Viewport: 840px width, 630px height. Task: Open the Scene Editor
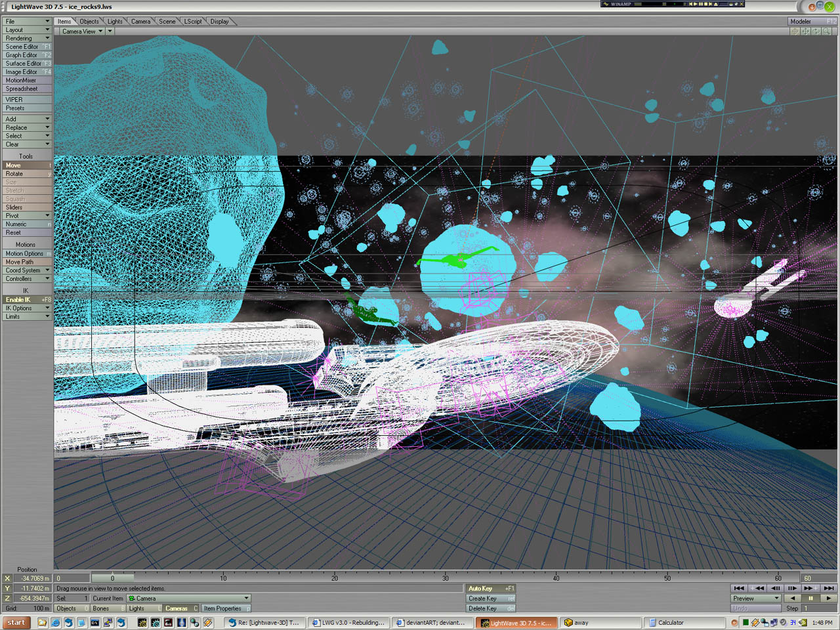coord(27,47)
